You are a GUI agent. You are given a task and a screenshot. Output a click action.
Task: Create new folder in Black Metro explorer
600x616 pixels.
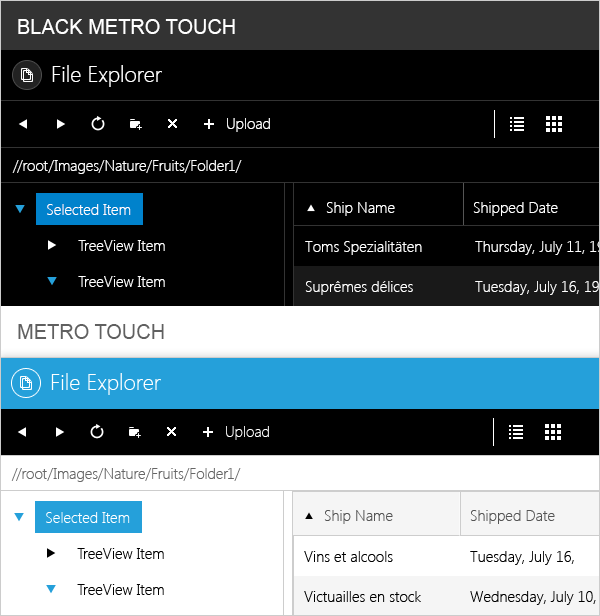click(135, 124)
